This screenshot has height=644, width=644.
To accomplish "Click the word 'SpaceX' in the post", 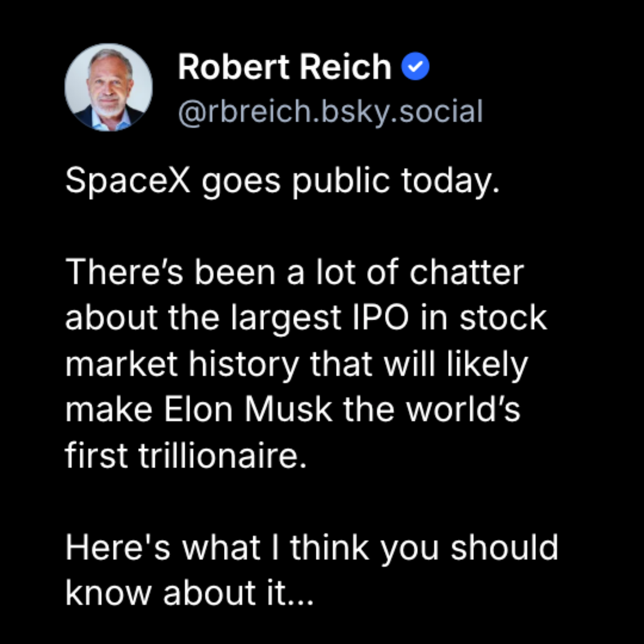I will (128, 180).
